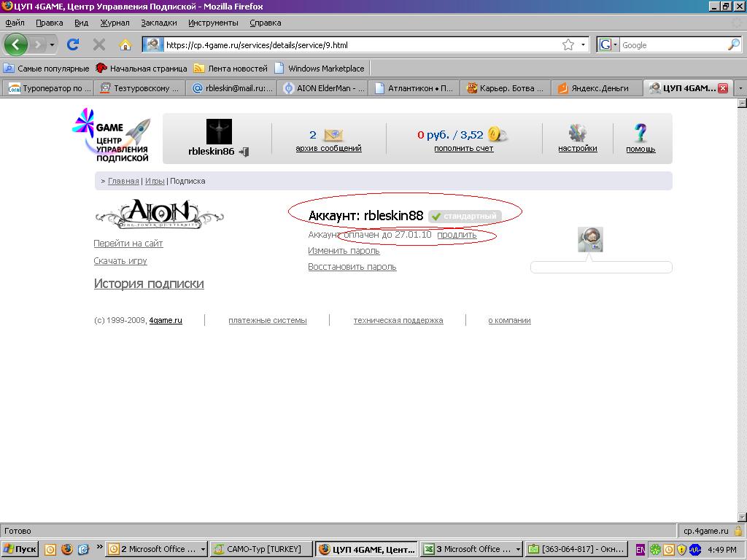The image size is (747, 560).
Task: Click the Google search input field
Action: point(671,44)
